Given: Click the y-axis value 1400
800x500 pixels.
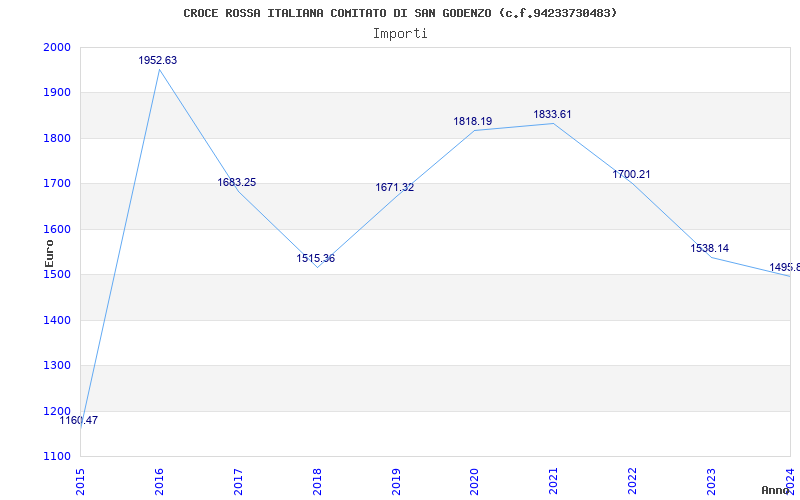Looking at the screenshot, I should 57,320.
